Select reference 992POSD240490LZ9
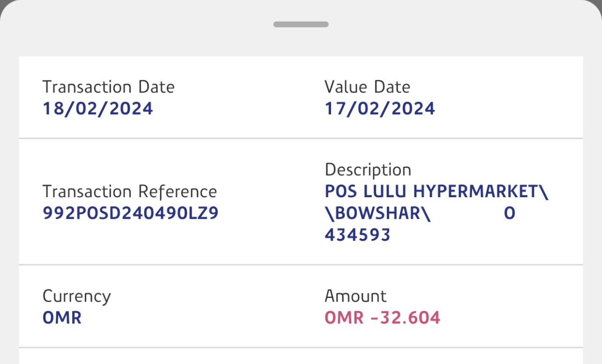 [130, 214]
